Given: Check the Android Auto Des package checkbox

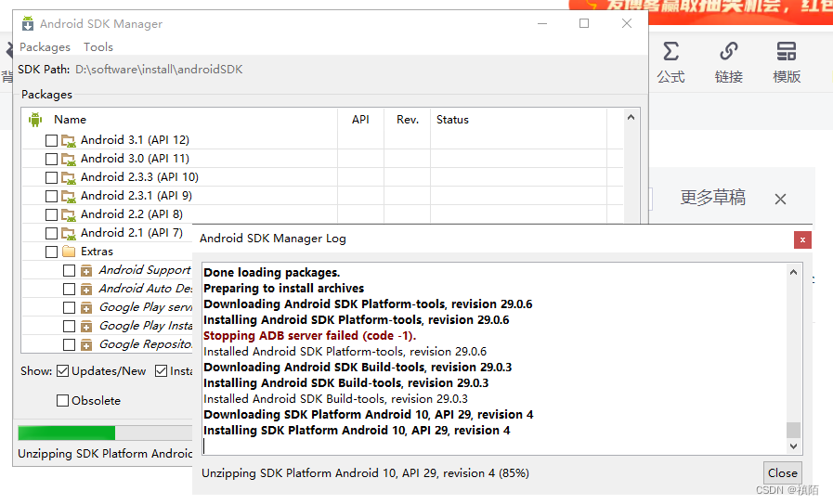Looking at the screenshot, I should pyautogui.click(x=69, y=290).
